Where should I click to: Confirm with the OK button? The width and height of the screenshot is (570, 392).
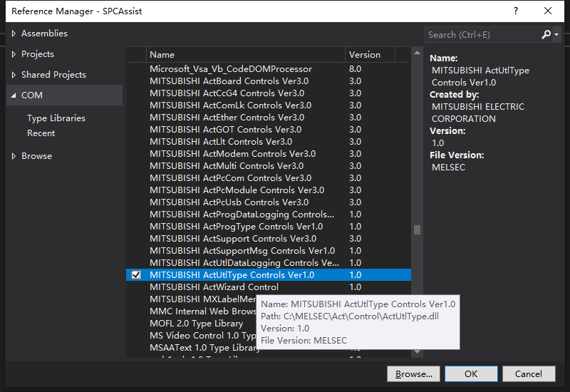(x=471, y=373)
